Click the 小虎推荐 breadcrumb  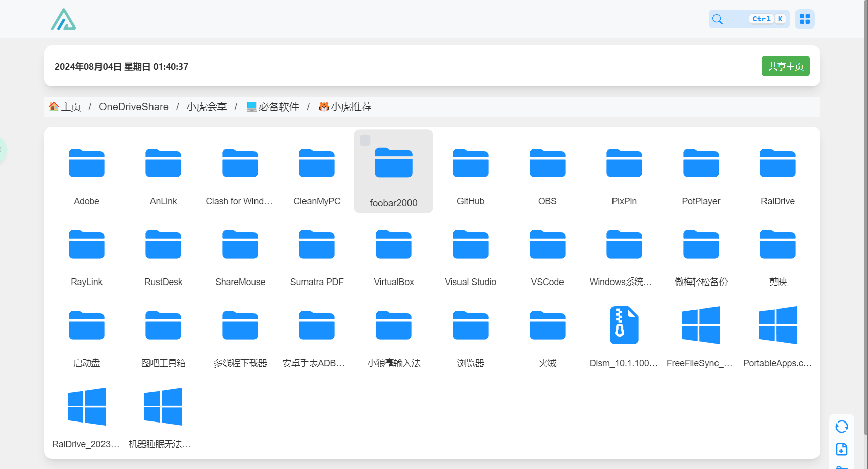(x=345, y=107)
